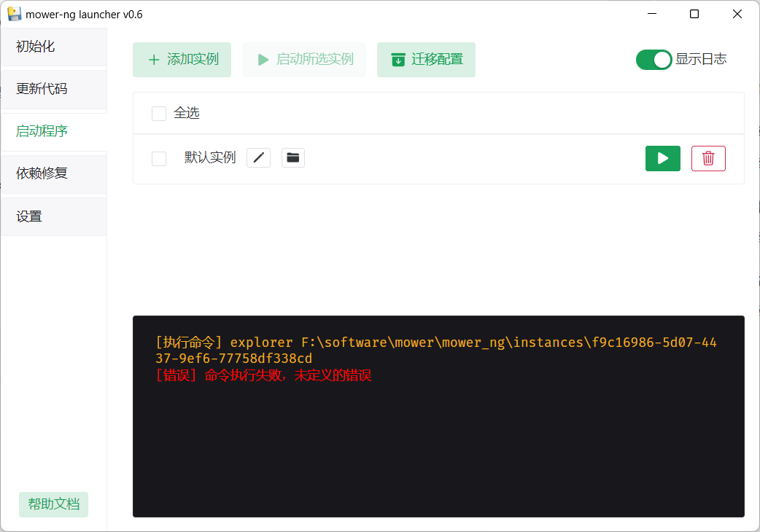Click the explorer command log line

tap(435, 350)
